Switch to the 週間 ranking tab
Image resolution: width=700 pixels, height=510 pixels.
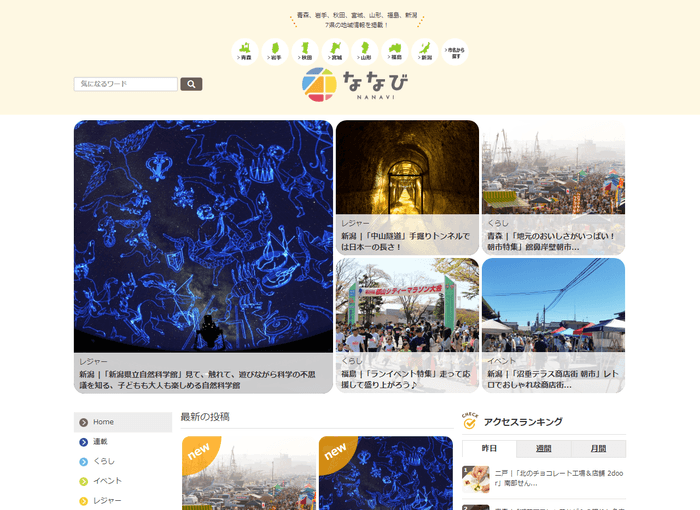coord(543,449)
